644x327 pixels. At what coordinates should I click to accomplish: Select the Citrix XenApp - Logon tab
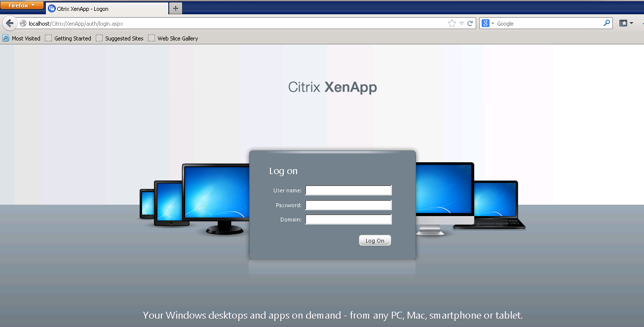point(107,8)
